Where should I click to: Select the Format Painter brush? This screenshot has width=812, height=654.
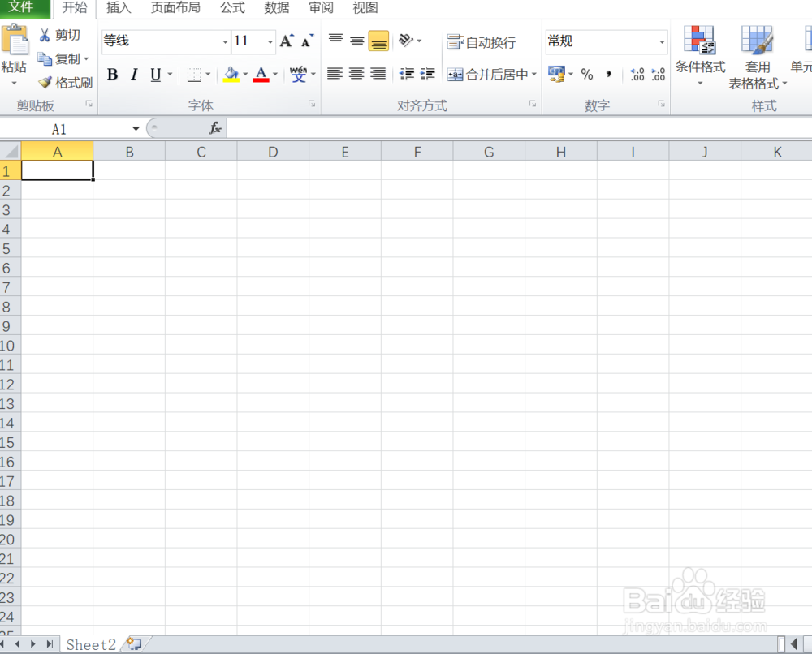45,82
